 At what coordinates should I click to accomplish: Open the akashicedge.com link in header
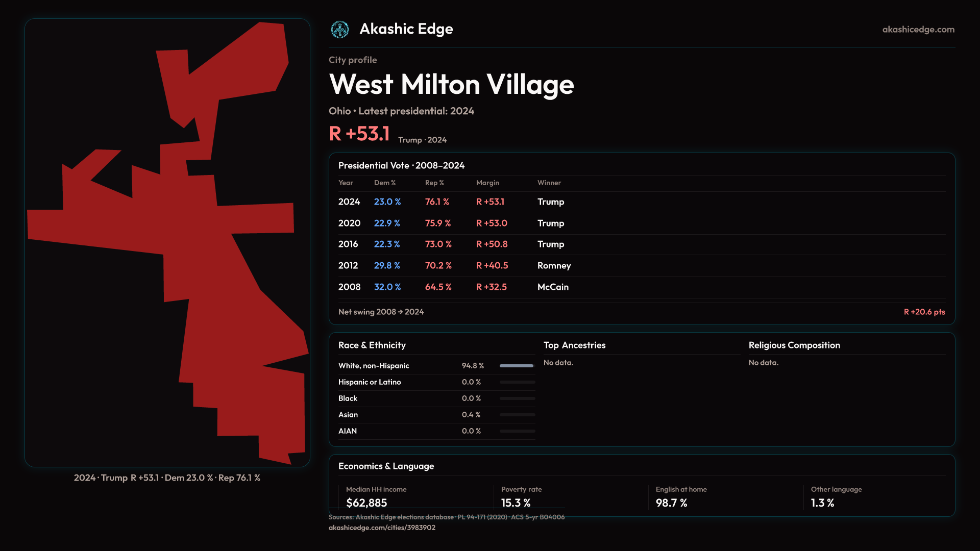point(918,30)
